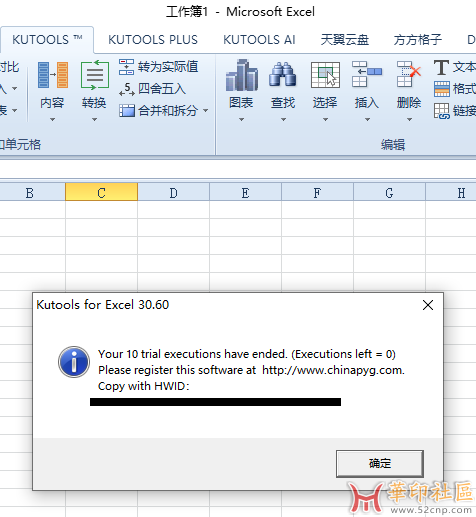Click the 删除 delete icon
This screenshot has width=476, height=517.
click(409, 74)
